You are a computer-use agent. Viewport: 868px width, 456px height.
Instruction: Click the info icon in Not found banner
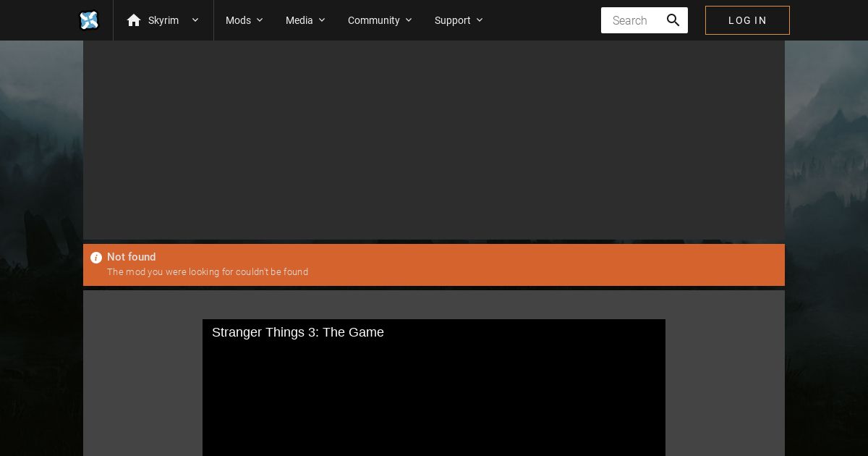(x=96, y=258)
